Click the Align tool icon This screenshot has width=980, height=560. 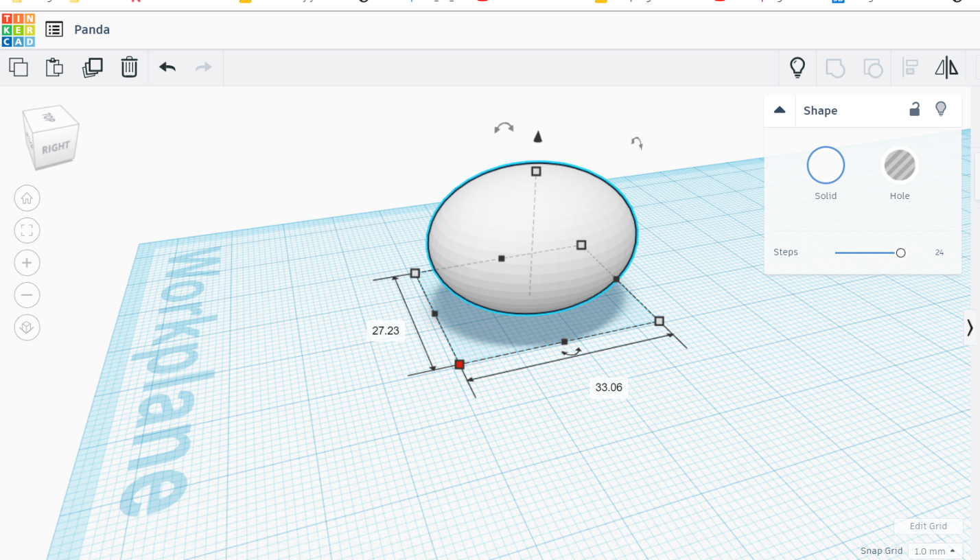(910, 67)
